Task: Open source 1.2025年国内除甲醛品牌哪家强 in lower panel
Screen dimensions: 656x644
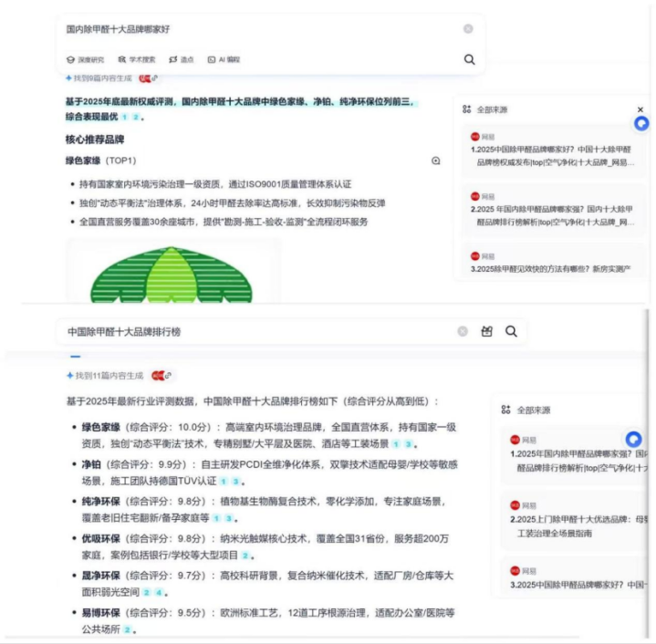Action: coord(578,461)
